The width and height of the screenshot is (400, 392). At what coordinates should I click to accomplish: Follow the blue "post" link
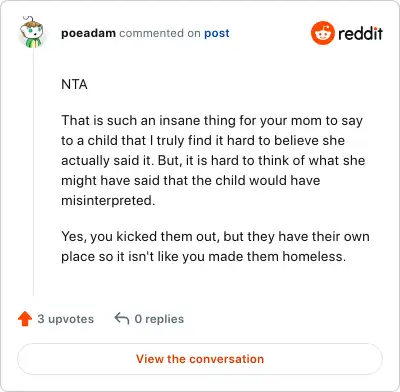[x=217, y=33]
